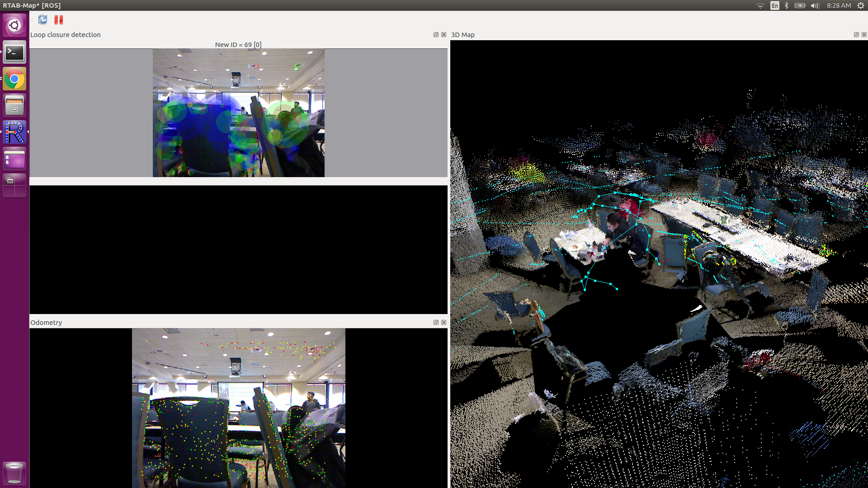Open the volume sound menu
This screenshot has height=488, width=868.
click(815, 5)
